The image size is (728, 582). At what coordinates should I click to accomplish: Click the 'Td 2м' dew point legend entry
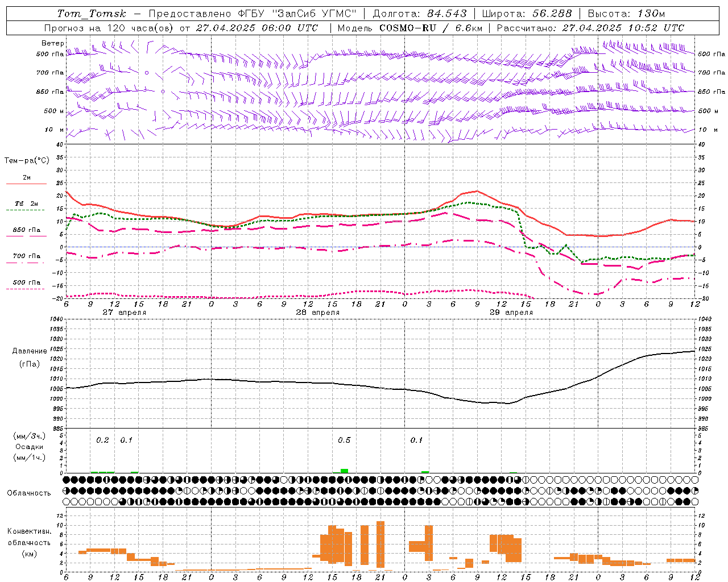coord(27,203)
